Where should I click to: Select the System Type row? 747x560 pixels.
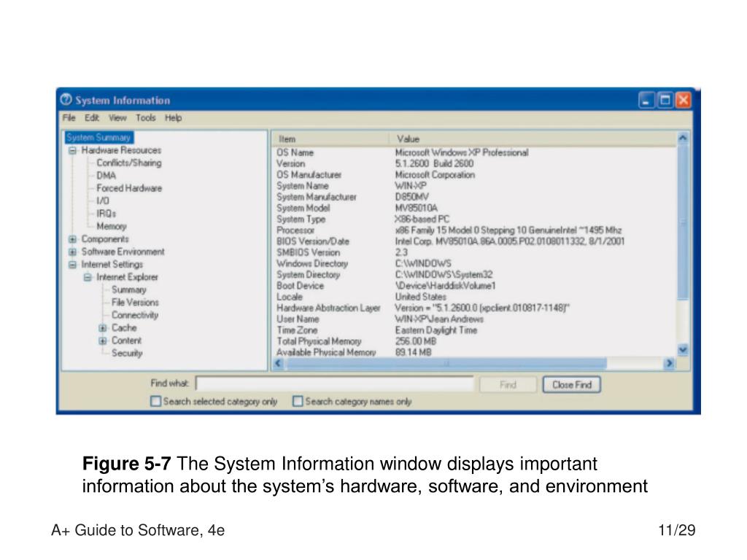[474, 219]
